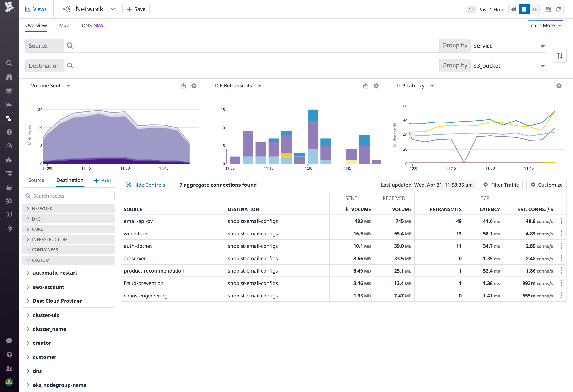Open the DNS NEW tab
This screenshot has height=392, width=573.
click(x=92, y=25)
